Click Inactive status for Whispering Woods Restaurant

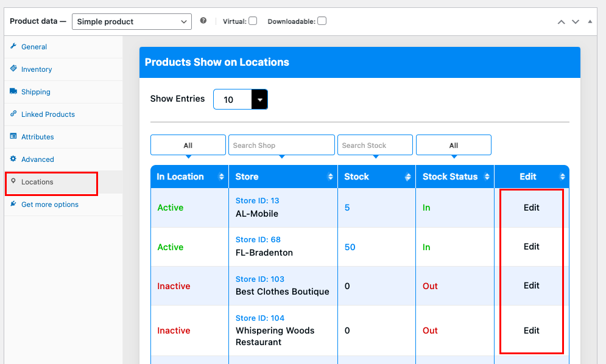click(174, 331)
